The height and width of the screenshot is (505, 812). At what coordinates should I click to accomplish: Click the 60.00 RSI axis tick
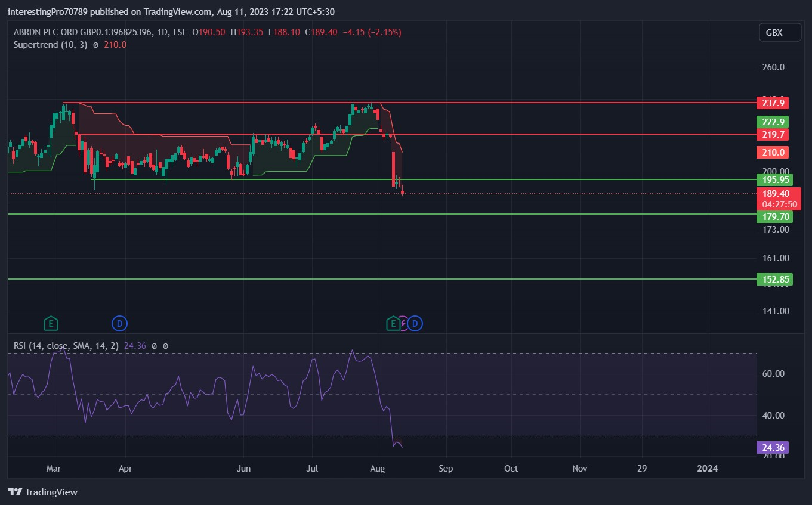[x=774, y=374]
